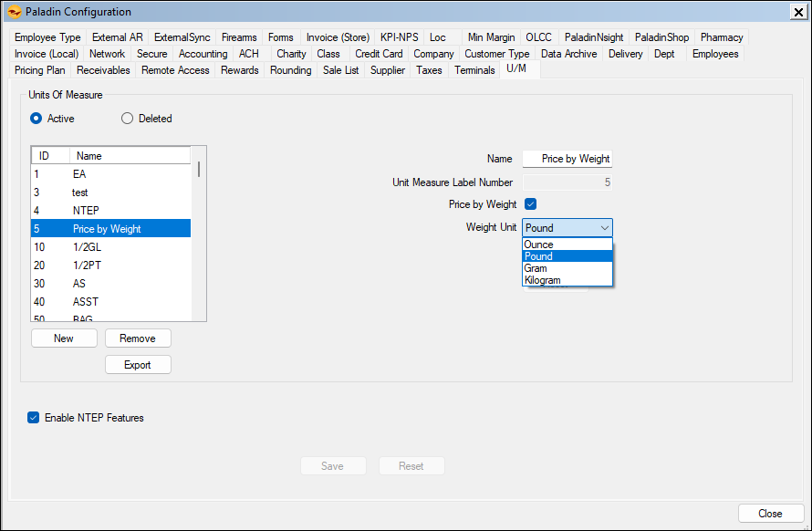Select the Active radio button

click(x=36, y=119)
